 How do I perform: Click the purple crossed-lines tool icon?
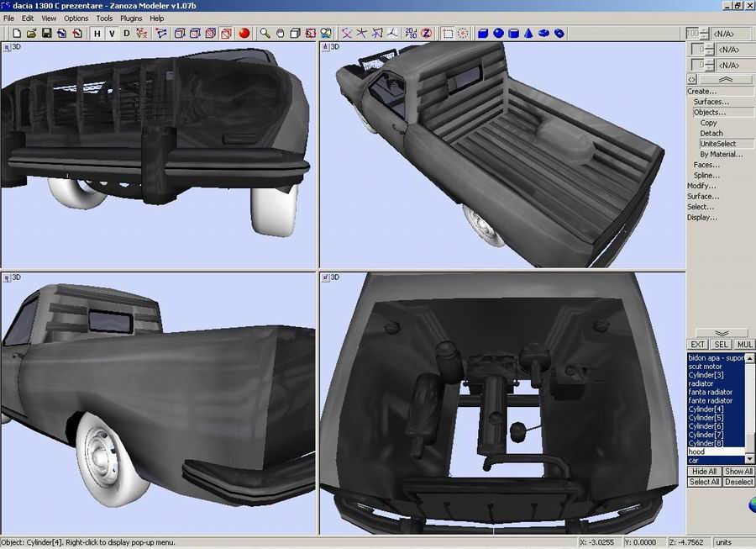click(347, 34)
